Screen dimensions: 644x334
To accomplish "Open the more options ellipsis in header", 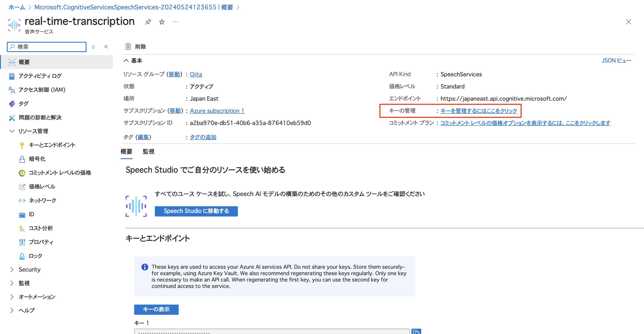I will pyautogui.click(x=175, y=22).
